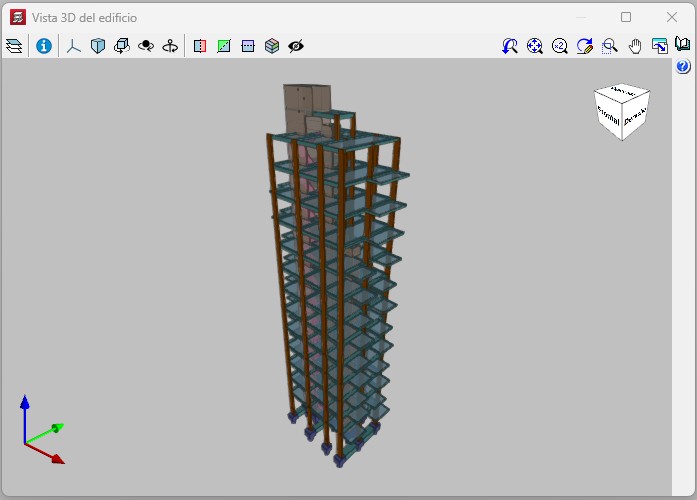Open the layers stack icon in toolbar

pos(14,46)
